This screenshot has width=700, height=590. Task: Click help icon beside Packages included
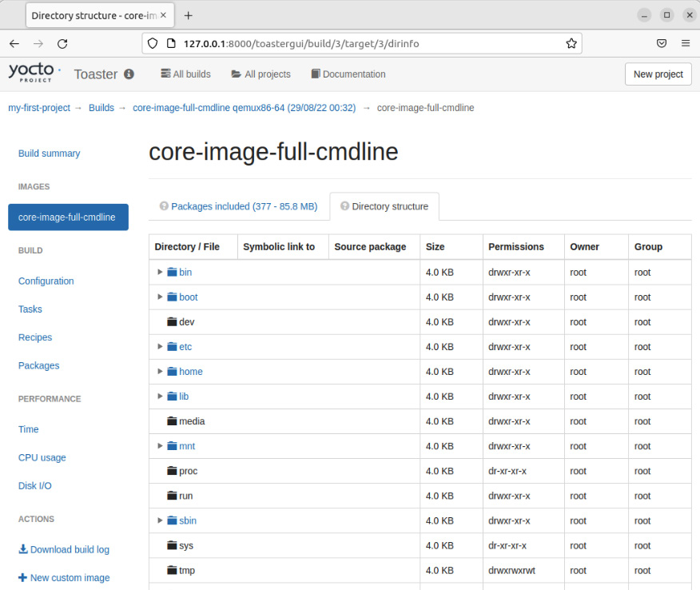click(x=164, y=206)
